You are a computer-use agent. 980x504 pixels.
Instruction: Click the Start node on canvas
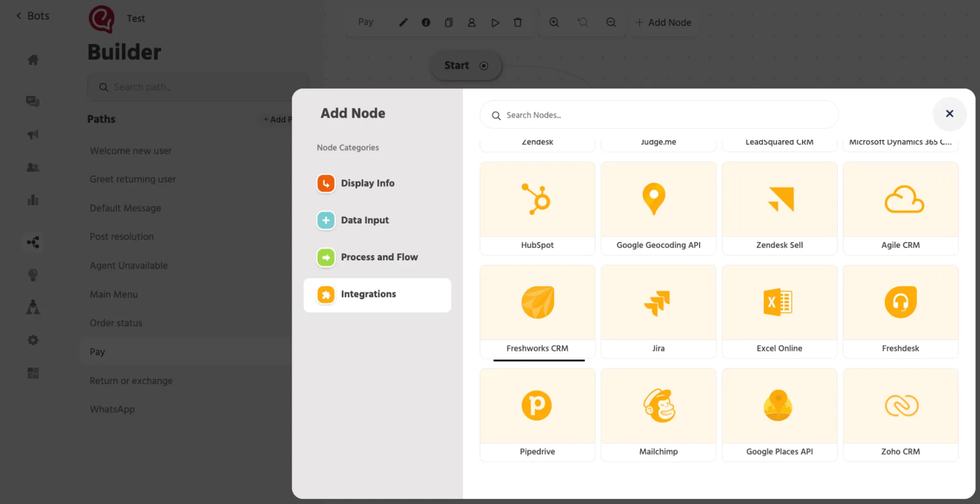[x=466, y=66]
